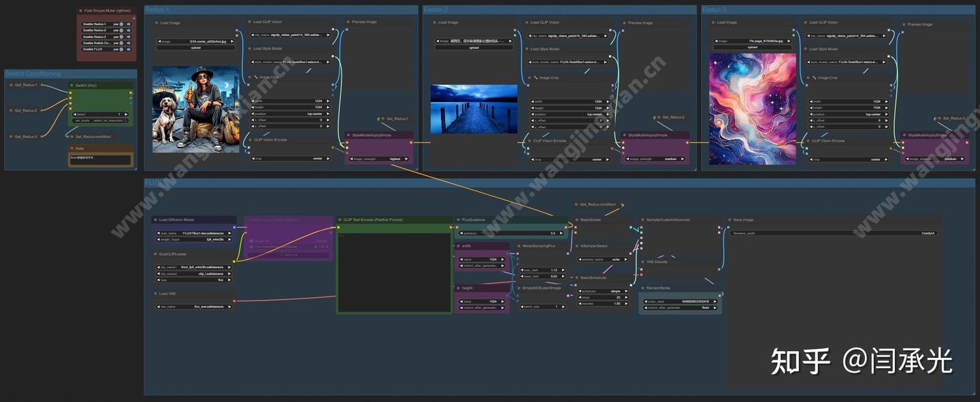Click upload button in Redux-1 Load Image
Viewport: 980px width, 402px height.
tap(196, 48)
